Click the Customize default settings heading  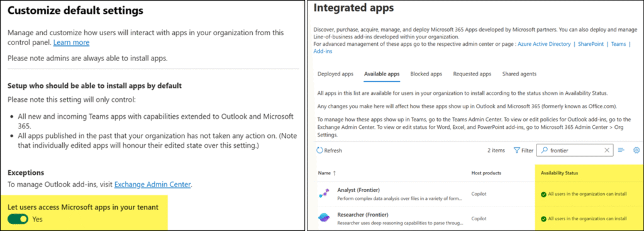pos(75,11)
